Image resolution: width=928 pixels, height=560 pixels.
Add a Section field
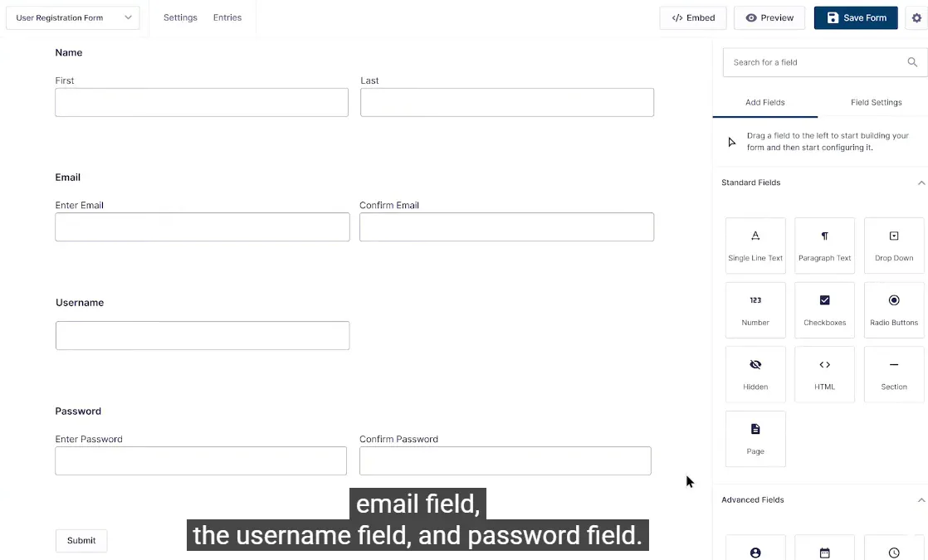(x=894, y=374)
